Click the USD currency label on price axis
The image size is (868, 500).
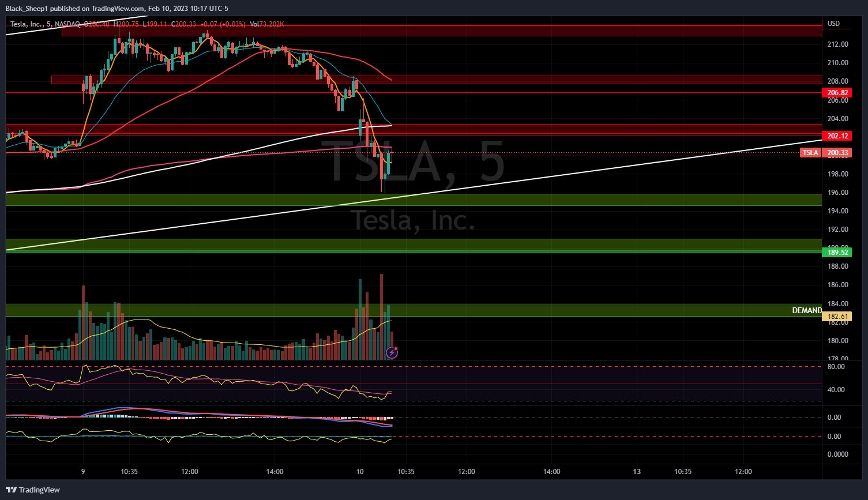833,24
